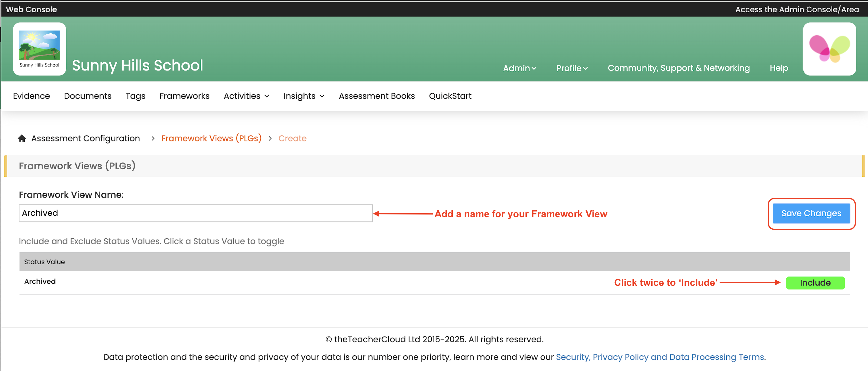Screen dimensions: 868x371
Task: Expand the Activities menu
Action: click(x=246, y=96)
